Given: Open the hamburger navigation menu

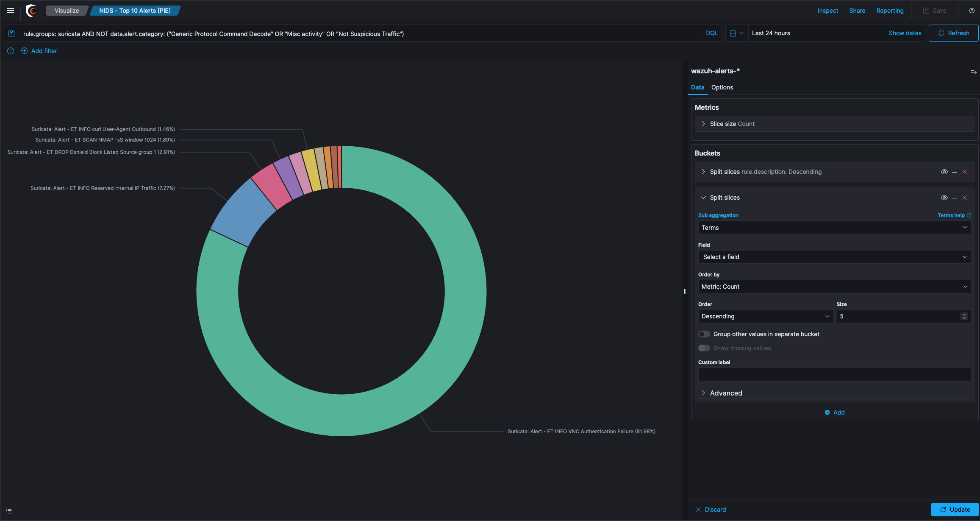Looking at the screenshot, I should (11, 11).
